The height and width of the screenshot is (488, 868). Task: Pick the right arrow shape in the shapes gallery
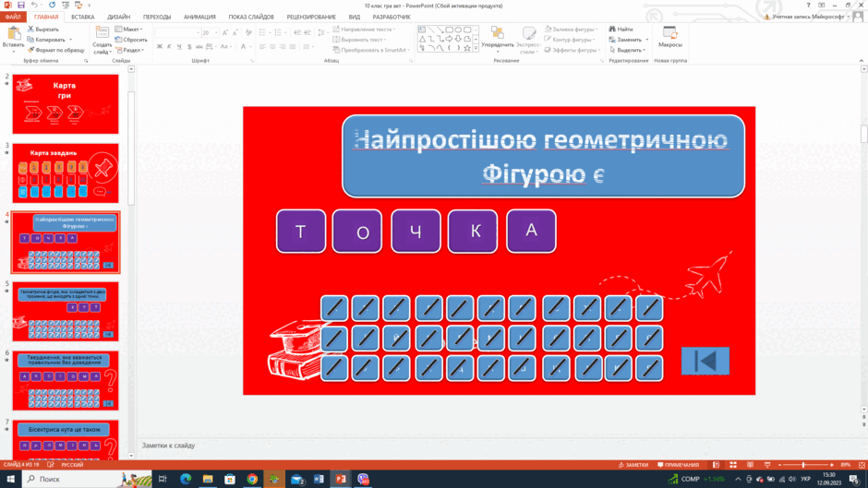449,40
